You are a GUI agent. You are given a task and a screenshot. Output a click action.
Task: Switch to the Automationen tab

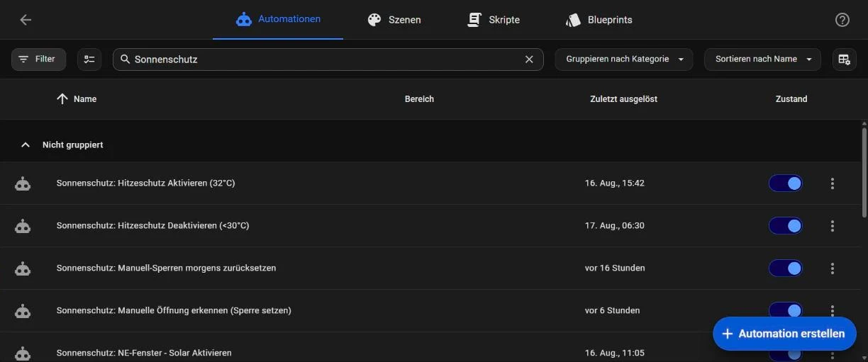coord(278,20)
